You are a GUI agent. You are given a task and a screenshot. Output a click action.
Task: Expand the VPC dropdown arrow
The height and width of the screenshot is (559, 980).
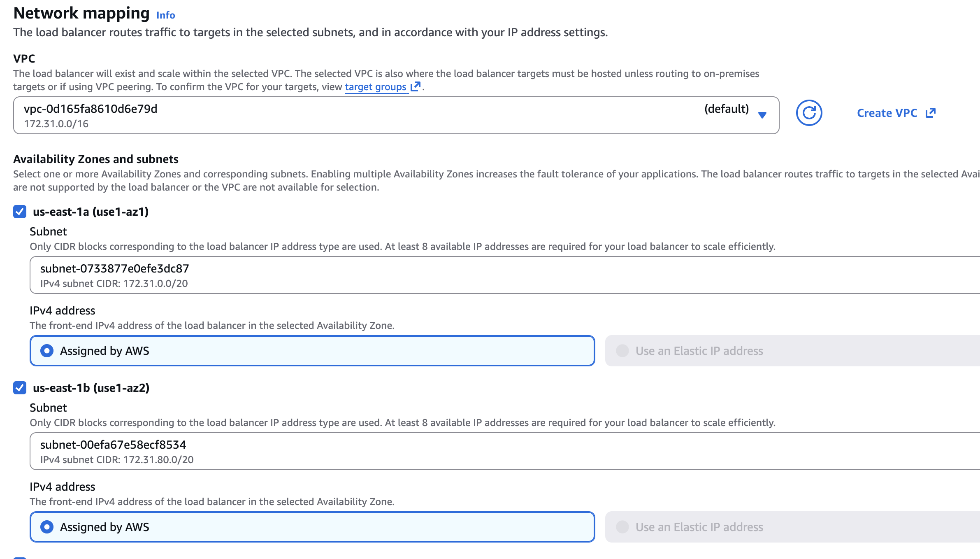point(762,115)
